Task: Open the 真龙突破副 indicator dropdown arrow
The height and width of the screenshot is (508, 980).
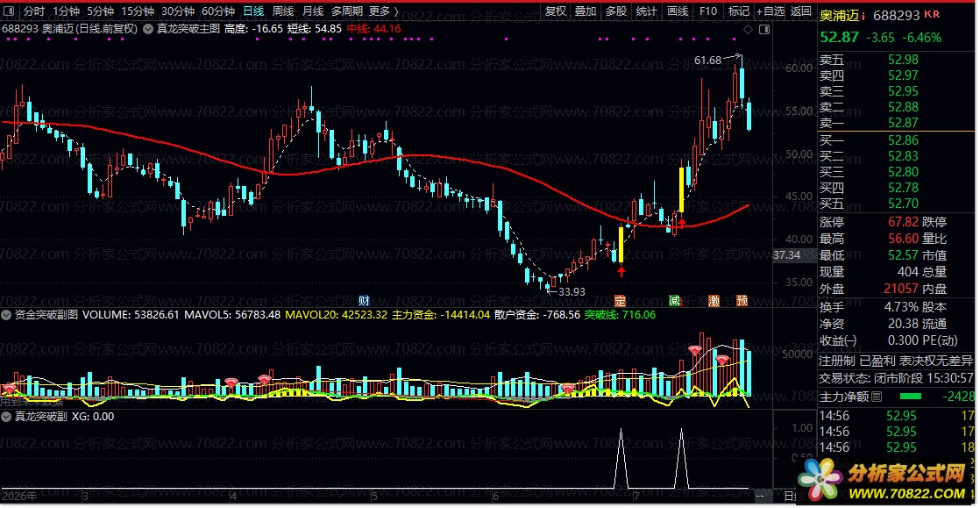Action: (8, 416)
